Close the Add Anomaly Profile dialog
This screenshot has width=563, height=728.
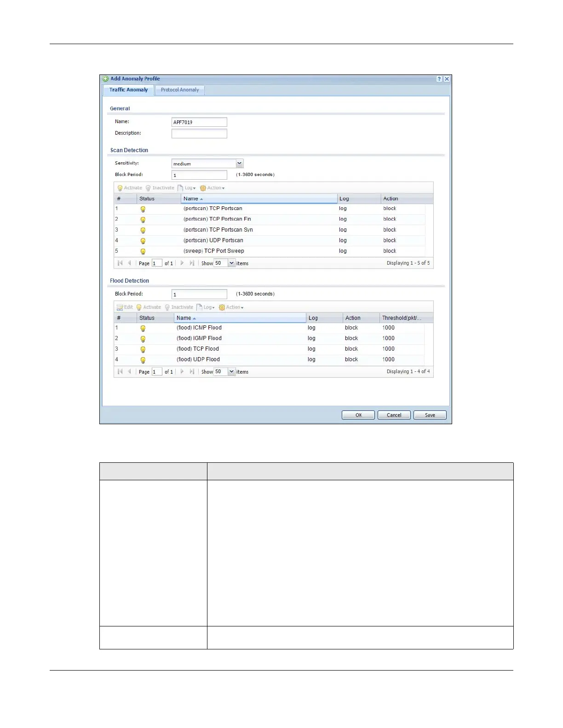pyautogui.click(x=447, y=79)
